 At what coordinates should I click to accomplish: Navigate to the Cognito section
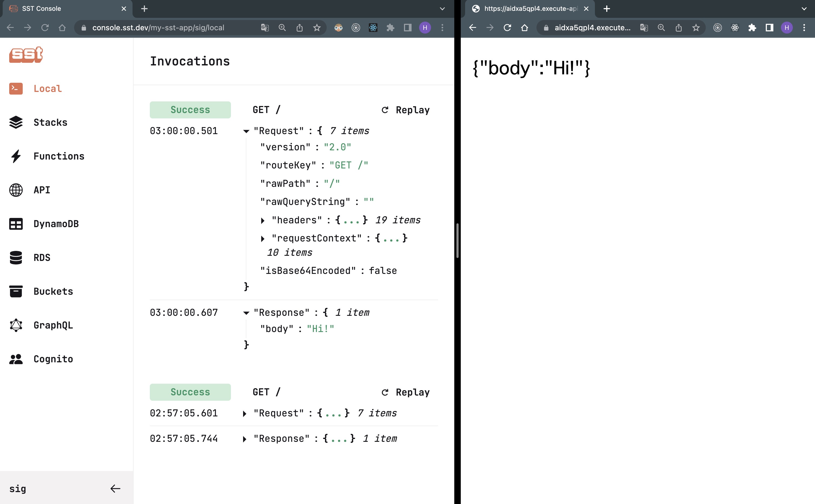click(53, 359)
